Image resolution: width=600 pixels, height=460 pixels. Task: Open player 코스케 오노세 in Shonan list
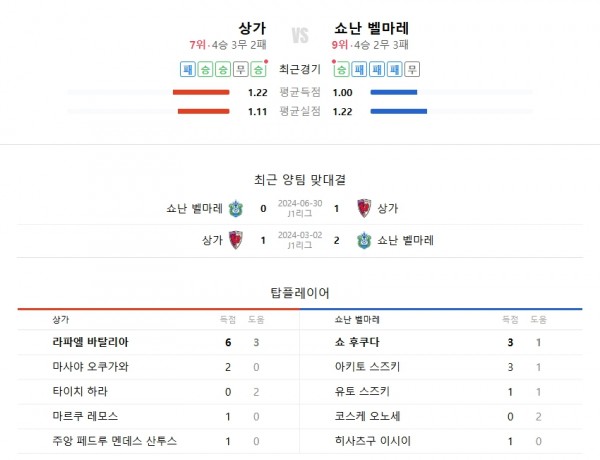coord(369,416)
